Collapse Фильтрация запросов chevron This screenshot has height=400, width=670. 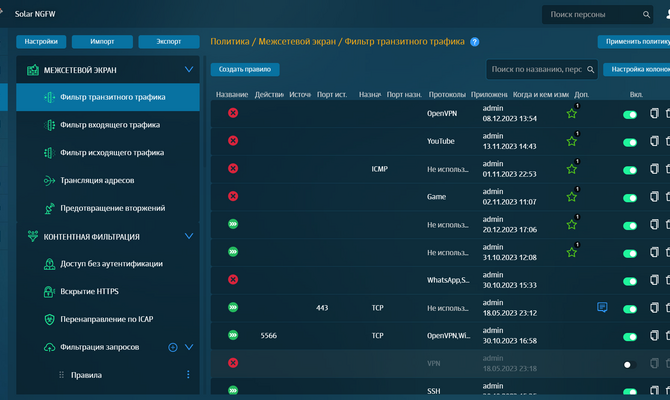point(189,347)
